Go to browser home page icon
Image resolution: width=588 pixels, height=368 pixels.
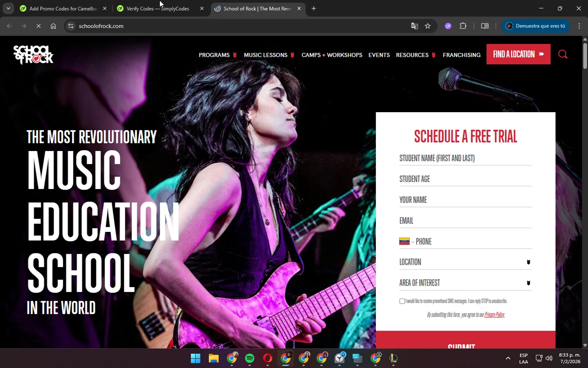[x=53, y=26]
